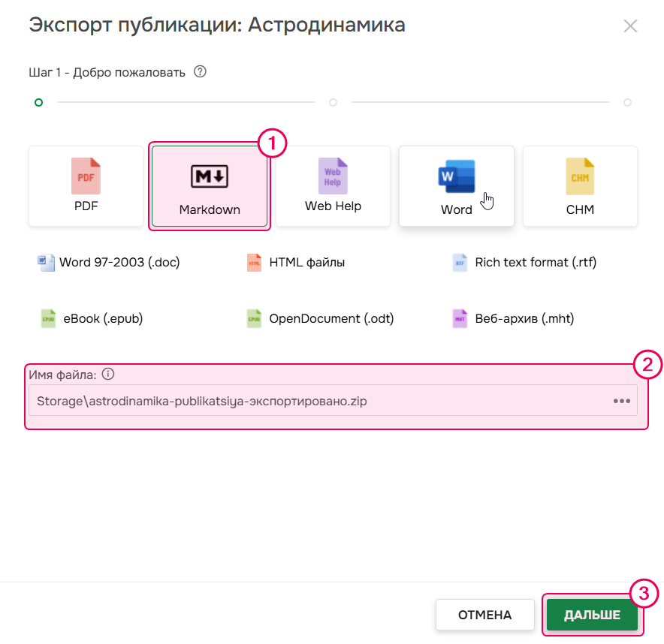The height and width of the screenshot is (644, 664).
Task: Close the export publication dialog
Action: click(x=630, y=26)
